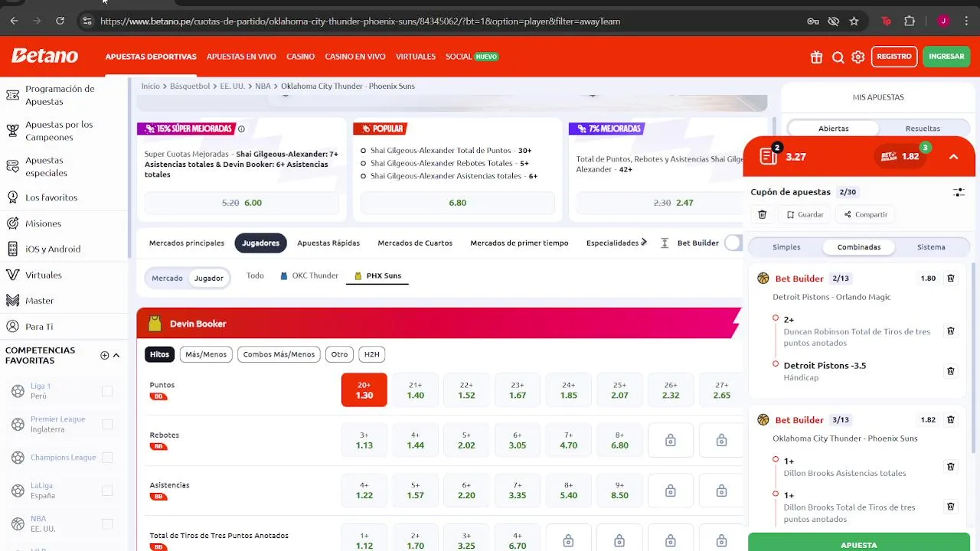Remove Detroit Pistons - Orlando Magic Bet Builder
This screenshot has width=980, height=551.
[x=951, y=279]
